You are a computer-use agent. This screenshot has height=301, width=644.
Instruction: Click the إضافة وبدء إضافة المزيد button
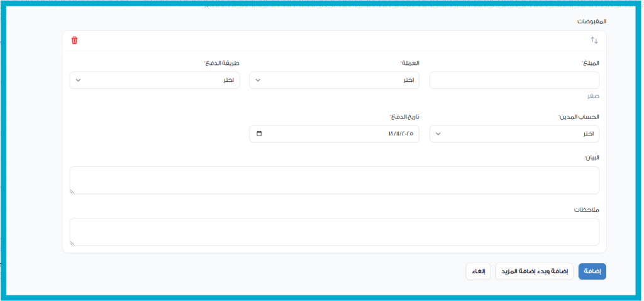(534, 271)
